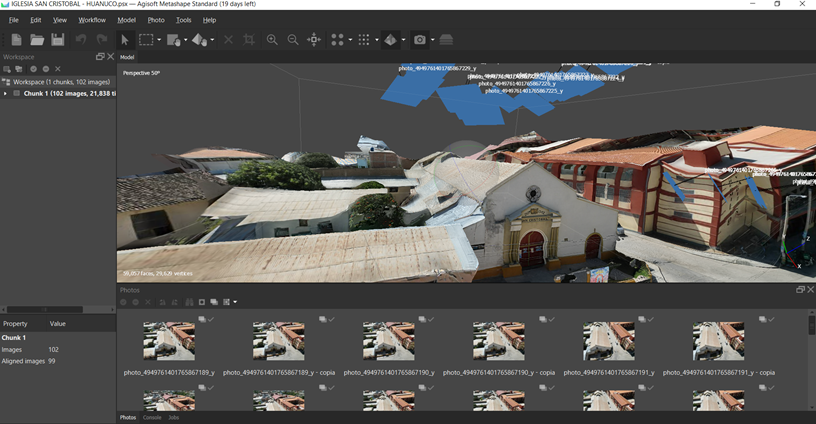Viewport: 816px width, 424px height.
Task: Toggle Show Masks in Photos toolbar
Action: pyautogui.click(x=202, y=302)
